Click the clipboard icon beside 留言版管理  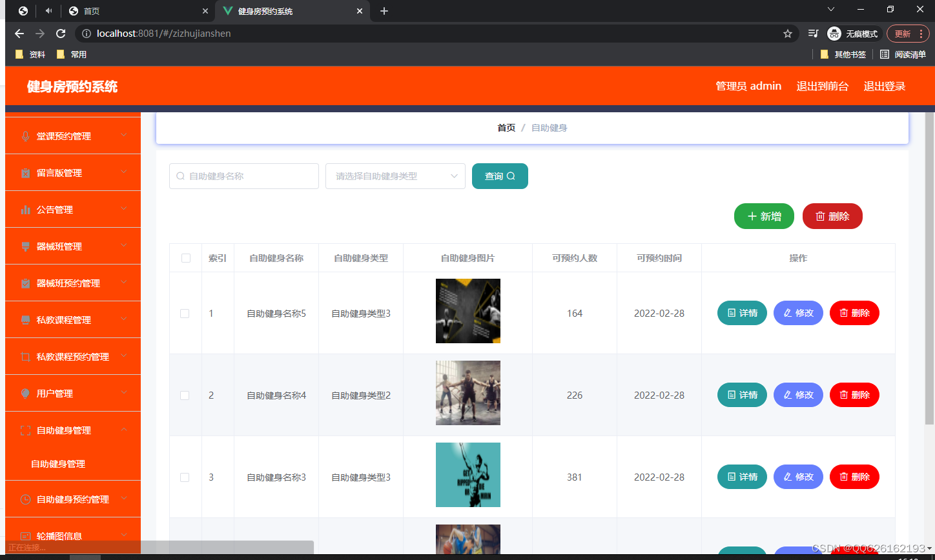coord(26,173)
